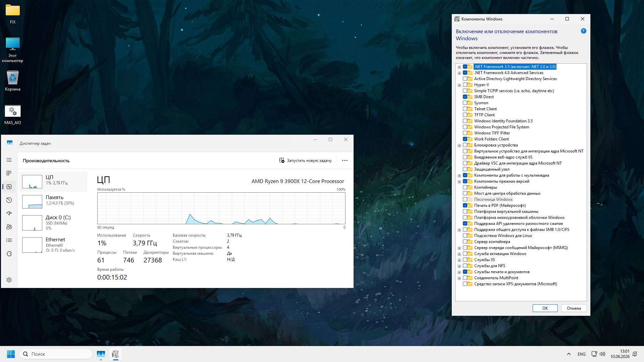Click OK in Компоненты Windows
The image size is (644, 362).
coord(545,308)
